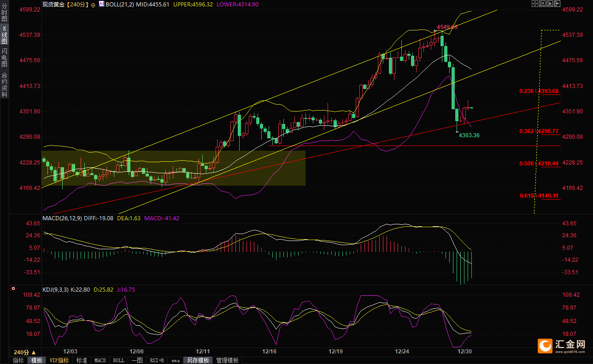Click the small orange circle icon beside 【240分】
The height and width of the screenshot is (364, 593).
tap(93, 4)
